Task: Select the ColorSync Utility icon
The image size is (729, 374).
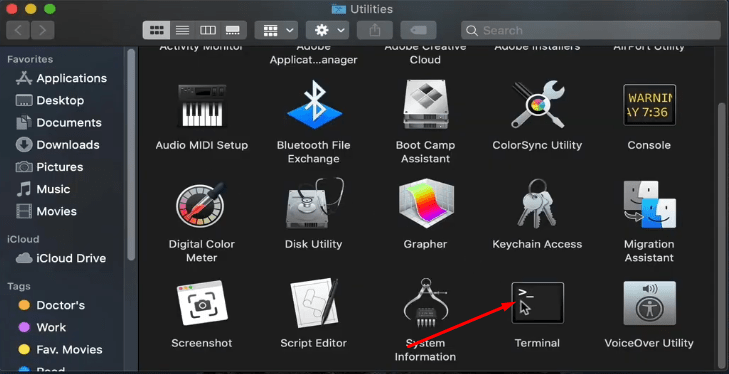Action: click(537, 105)
